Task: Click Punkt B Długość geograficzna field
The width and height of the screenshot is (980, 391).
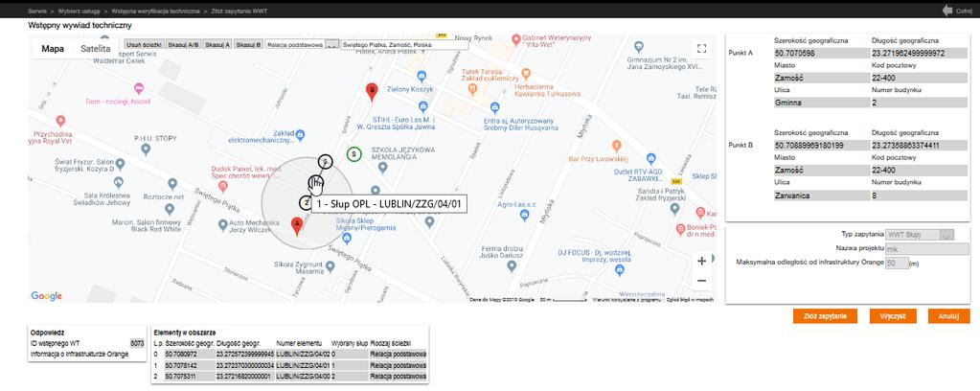Action: pos(919,146)
